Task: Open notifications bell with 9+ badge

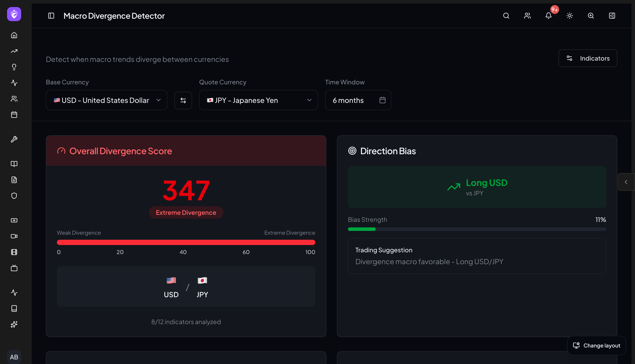Action: click(549, 16)
